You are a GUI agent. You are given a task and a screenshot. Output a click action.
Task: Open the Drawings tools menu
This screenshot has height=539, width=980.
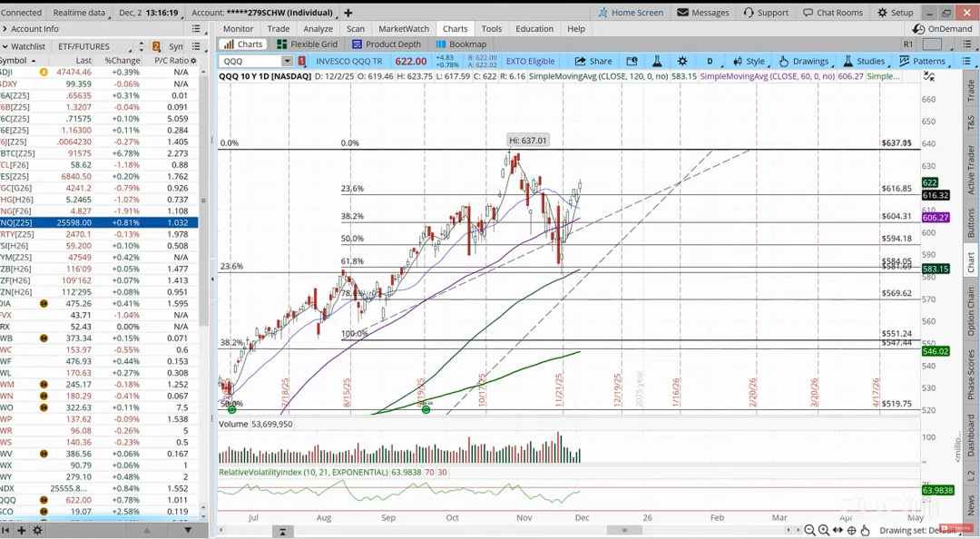pyautogui.click(x=804, y=62)
